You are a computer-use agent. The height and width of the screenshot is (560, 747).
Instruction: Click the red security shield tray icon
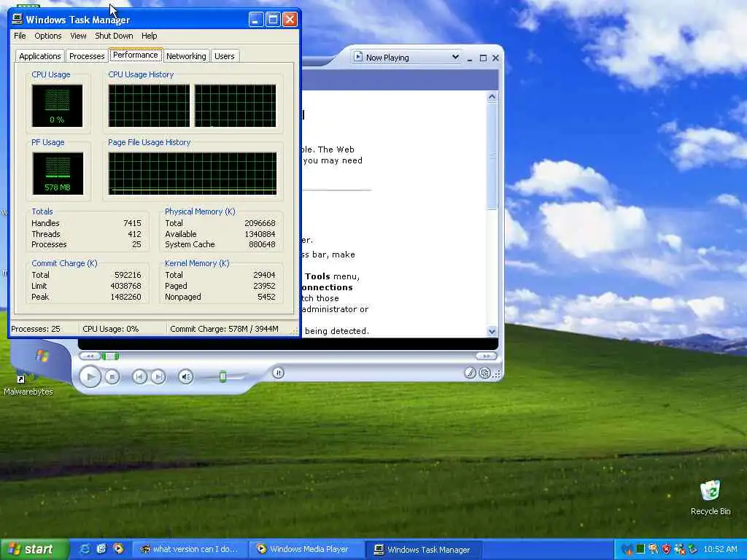pos(667,549)
